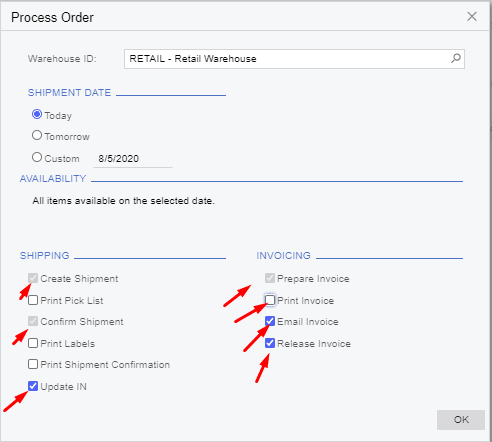The width and height of the screenshot is (492, 442).
Task: Choose the Custom shipment date option
Action: [x=37, y=157]
